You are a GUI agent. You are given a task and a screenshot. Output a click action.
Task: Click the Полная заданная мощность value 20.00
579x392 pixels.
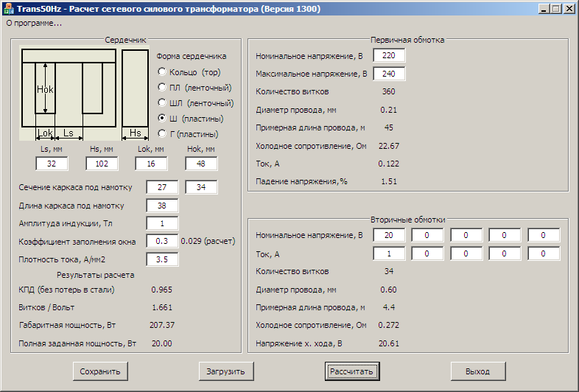tap(162, 343)
